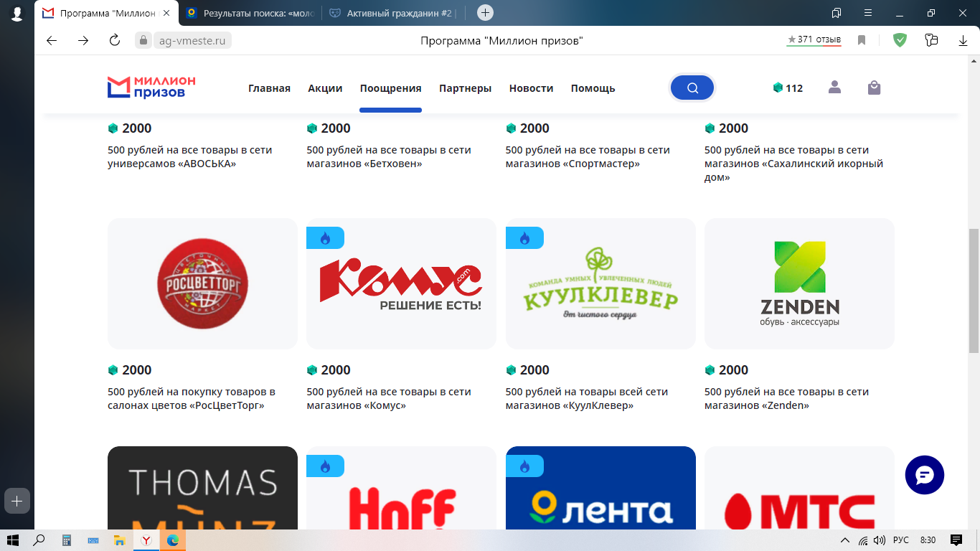Launch Calculator from the taskbar

click(x=66, y=540)
